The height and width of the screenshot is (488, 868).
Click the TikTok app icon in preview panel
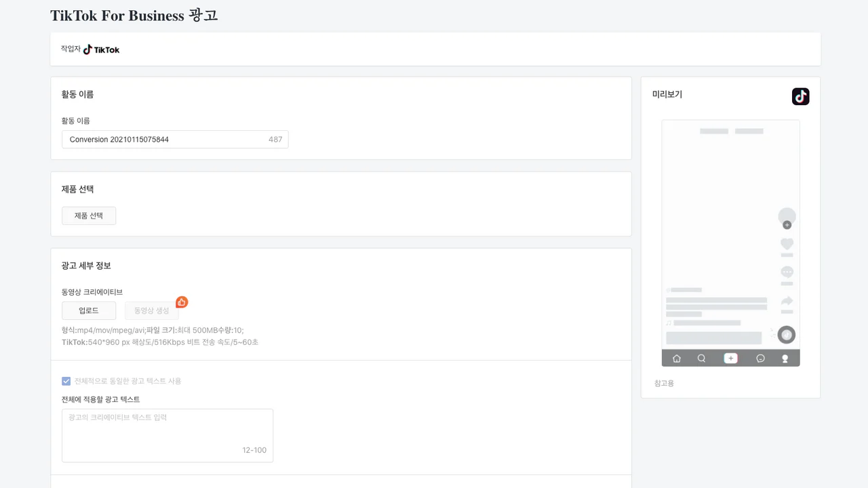800,96
